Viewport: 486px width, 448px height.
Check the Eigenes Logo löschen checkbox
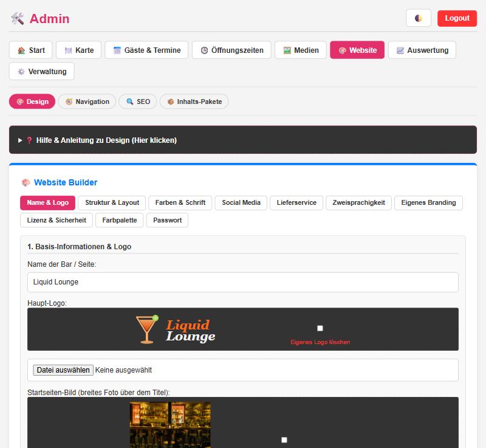[x=320, y=328]
